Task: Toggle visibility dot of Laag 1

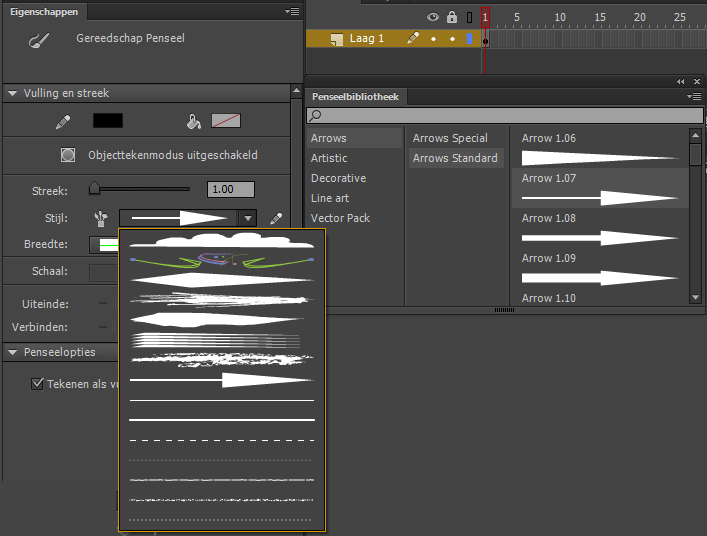Action: click(x=433, y=39)
